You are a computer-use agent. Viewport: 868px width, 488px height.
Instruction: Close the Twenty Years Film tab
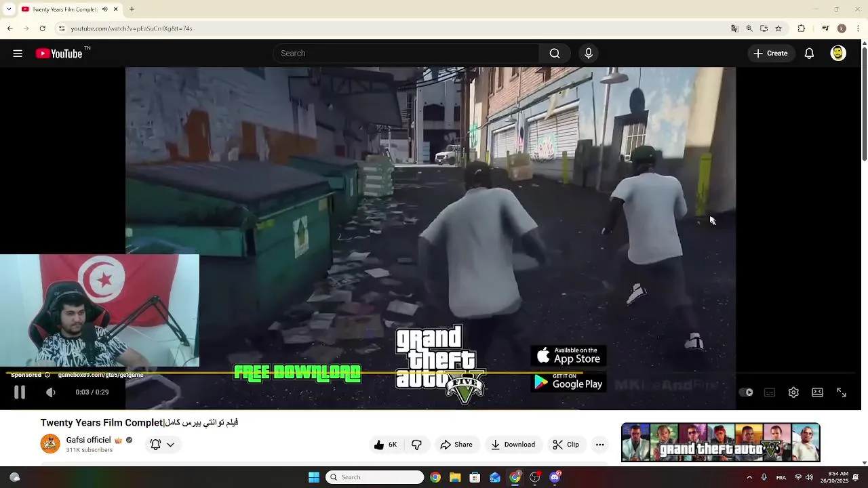[x=115, y=9]
